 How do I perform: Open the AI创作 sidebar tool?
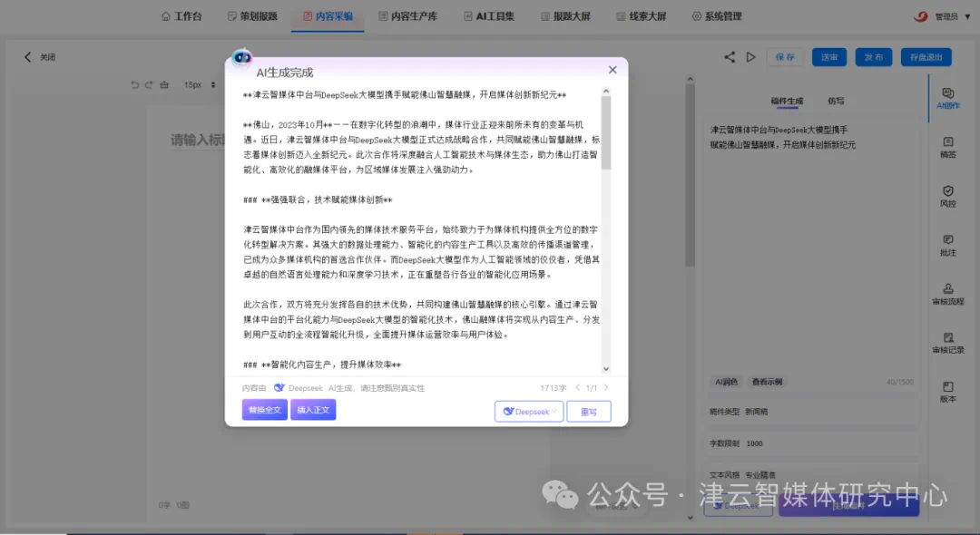(948, 99)
